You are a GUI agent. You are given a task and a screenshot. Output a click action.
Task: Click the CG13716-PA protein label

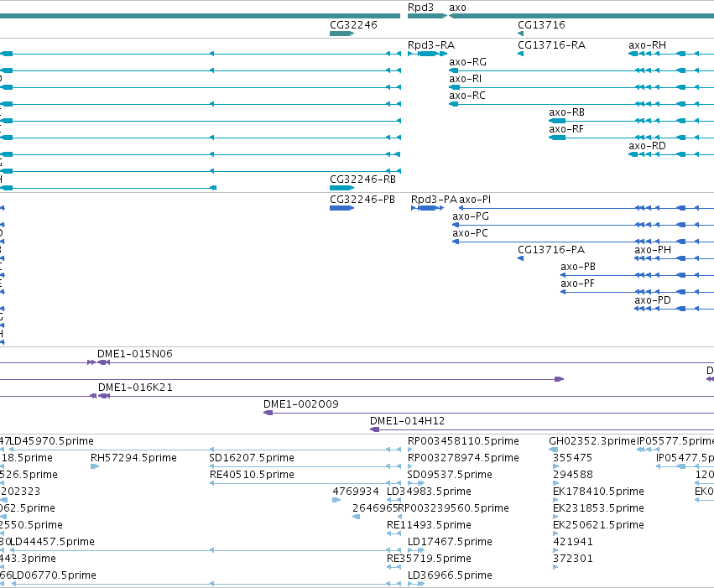coord(551,250)
